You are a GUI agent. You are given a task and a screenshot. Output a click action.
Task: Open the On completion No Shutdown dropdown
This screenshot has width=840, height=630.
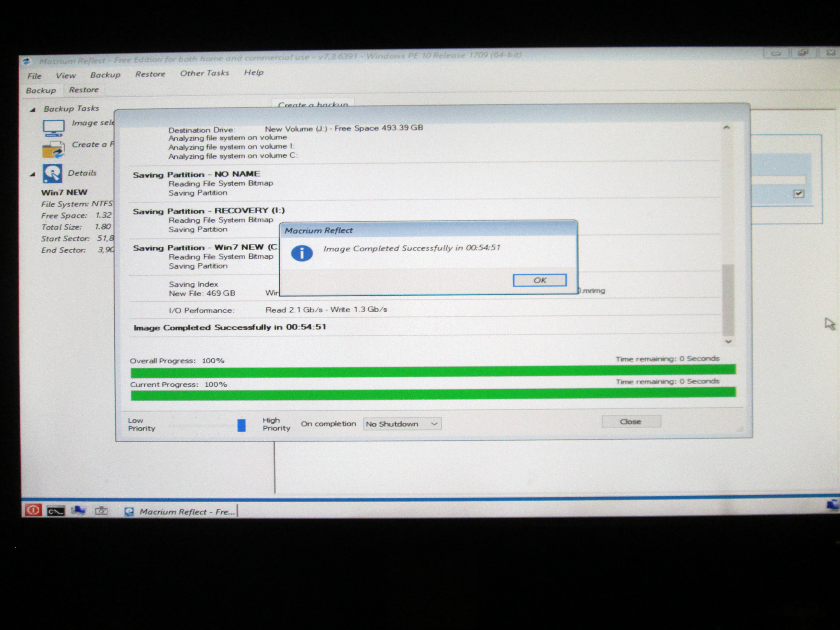402,424
